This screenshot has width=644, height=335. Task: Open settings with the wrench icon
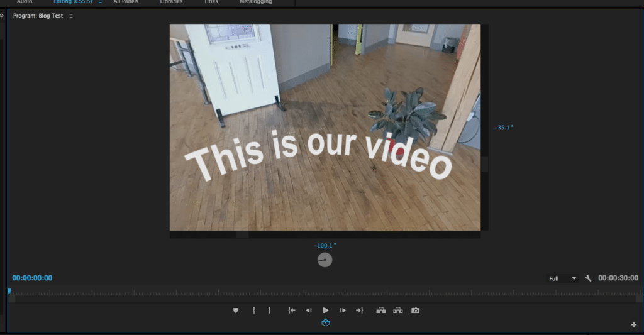pyautogui.click(x=588, y=278)
